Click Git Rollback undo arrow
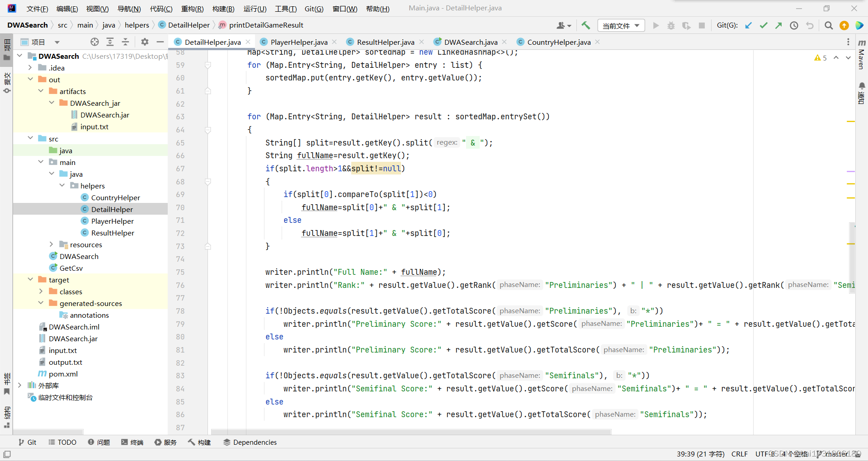The width and height of the screenshot is (868, 461). [810, 25]
